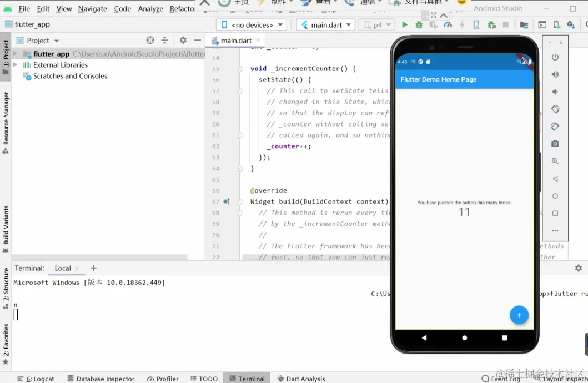Fold the comment block at line 57
588x383 pixels.
click(240, 90)
